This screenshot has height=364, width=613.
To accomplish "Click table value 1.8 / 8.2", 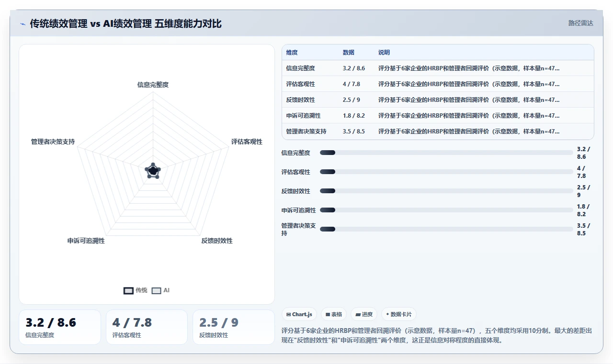I will (x=354, y=116).
